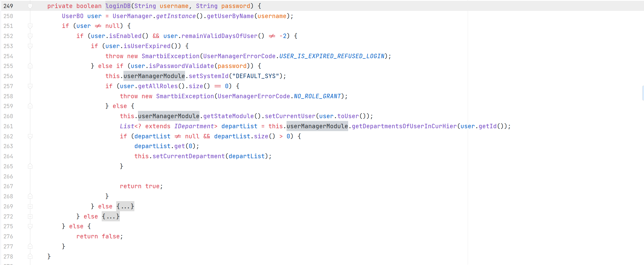Click userManagerModule on line 260
Screen dimensions: 644x265
click(169, 116)
